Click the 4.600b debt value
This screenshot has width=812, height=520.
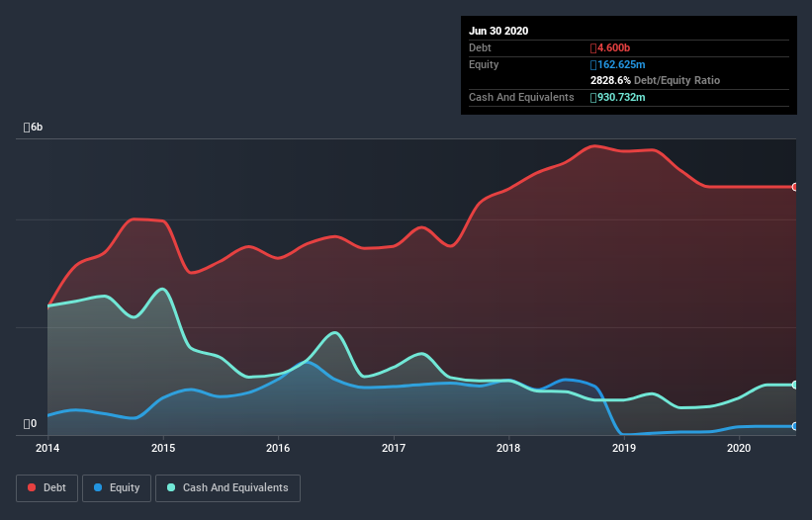tap(610, 48)
